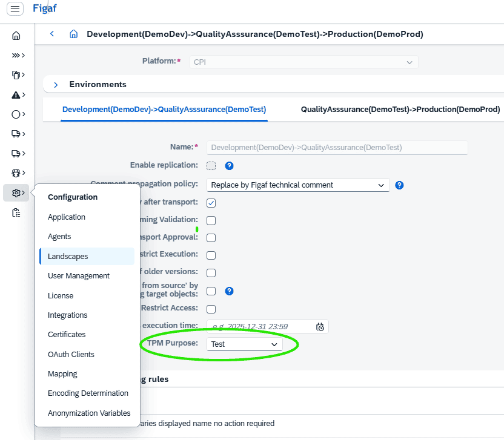Image resolution: width=504 pixels, height=440 pixels.
Task: Open User Management menu item
Action: pos(79,276)
